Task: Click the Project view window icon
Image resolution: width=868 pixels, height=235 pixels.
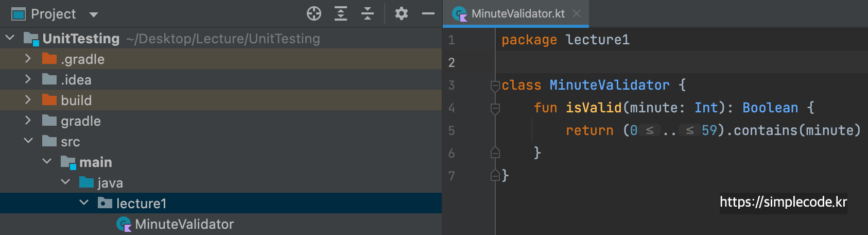Action: [19, 14]
